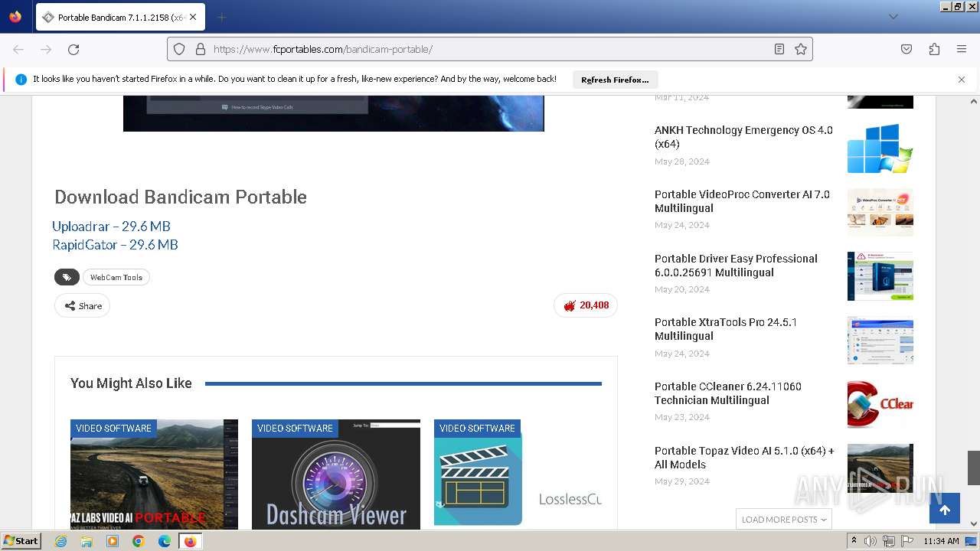Open Portable XtraTools Pro 24.5.1 post
Screen dimensions: 980x551
coord(726,329)
